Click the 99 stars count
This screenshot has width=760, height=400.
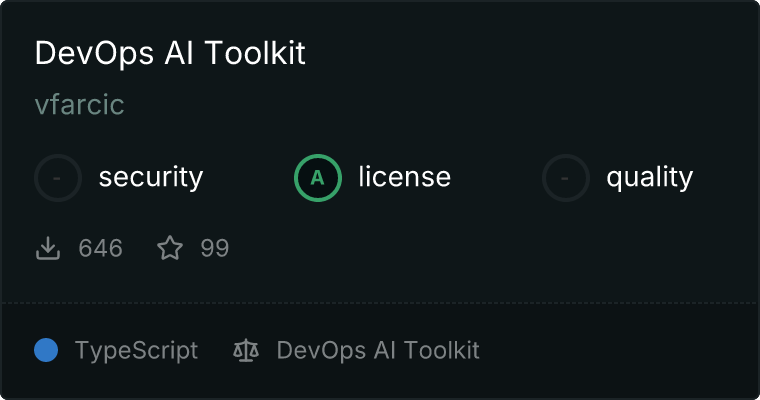tap(214, 248)
